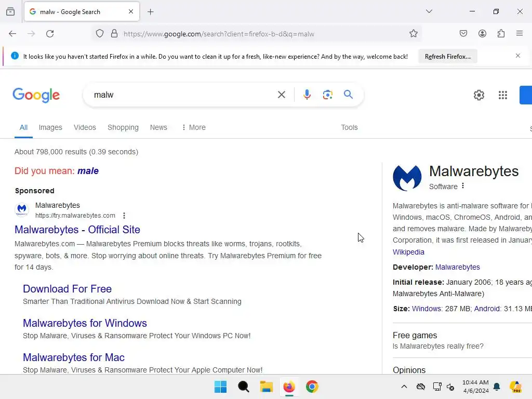Viewport: 532px width, 399px height.
Task: Open Firefox account menu
Action: [482, 34]
